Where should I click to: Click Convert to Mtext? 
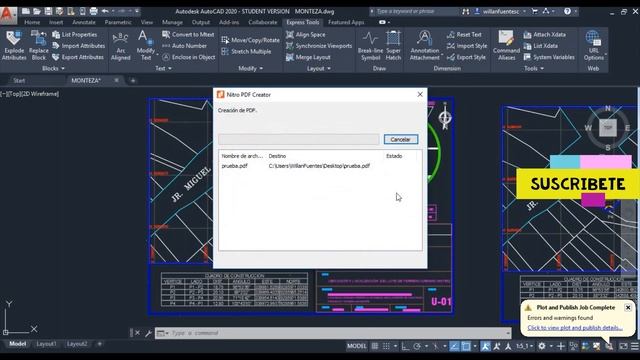click(x=188, y=35)
